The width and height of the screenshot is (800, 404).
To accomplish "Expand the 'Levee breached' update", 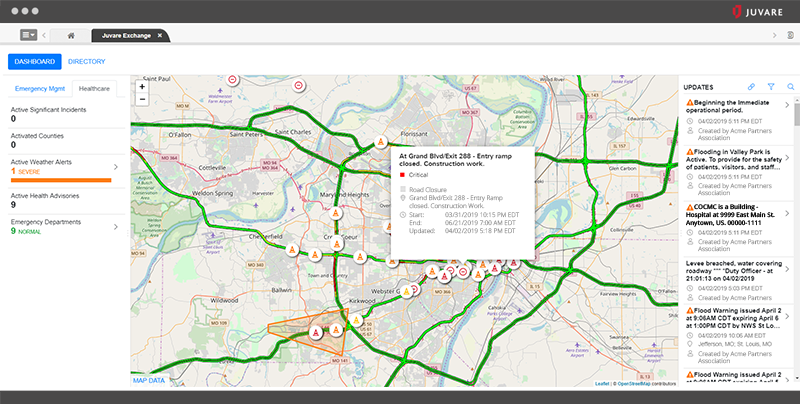I will tap(787, 269).
